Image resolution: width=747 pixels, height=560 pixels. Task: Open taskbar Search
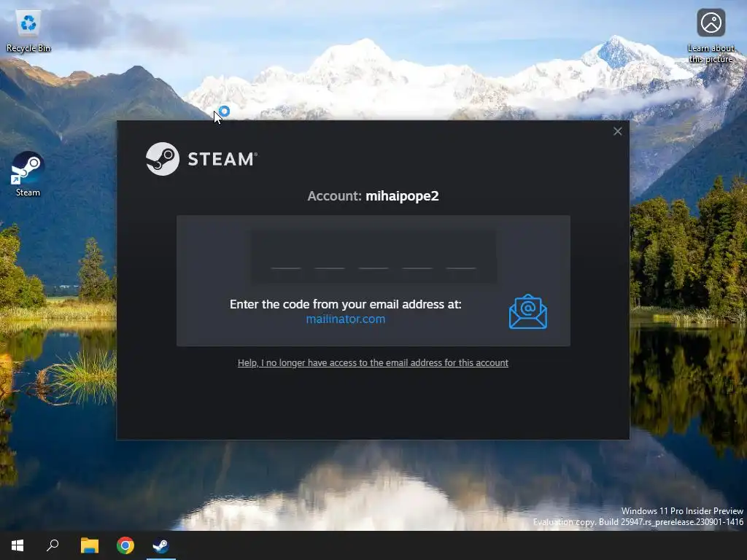coord(53,545)
